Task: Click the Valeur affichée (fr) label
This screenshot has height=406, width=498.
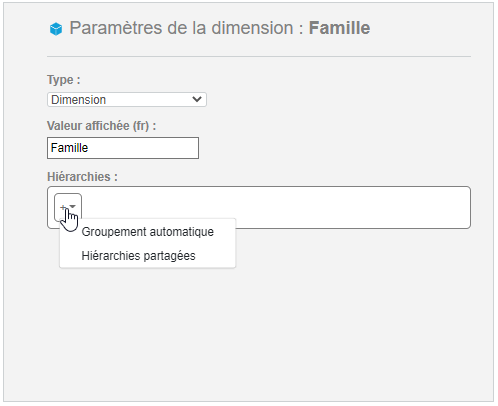Action: click(101, 126)
